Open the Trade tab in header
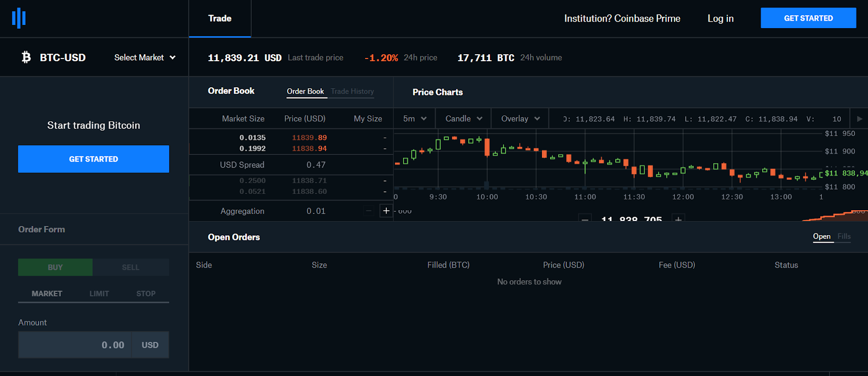This screenshot has width=868, height=376. [x=220, y=18]
